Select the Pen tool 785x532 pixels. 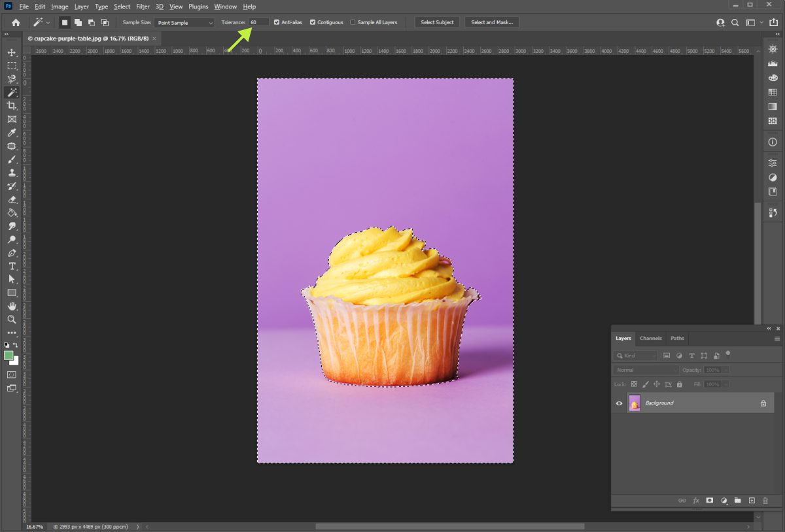12,253
